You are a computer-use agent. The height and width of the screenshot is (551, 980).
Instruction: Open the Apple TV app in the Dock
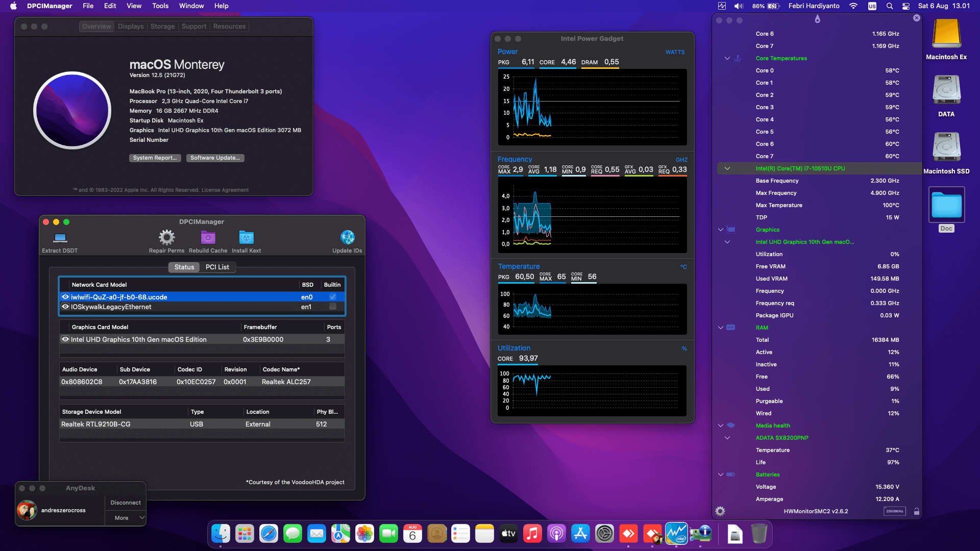click(508, 534)
